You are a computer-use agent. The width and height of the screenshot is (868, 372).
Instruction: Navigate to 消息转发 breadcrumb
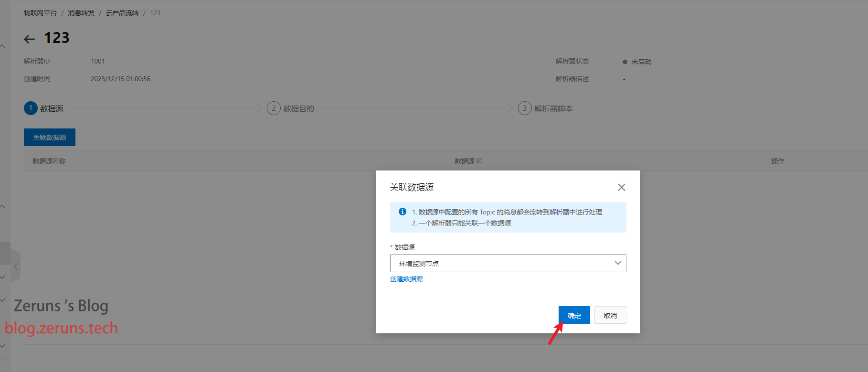(x=81, y=13)
